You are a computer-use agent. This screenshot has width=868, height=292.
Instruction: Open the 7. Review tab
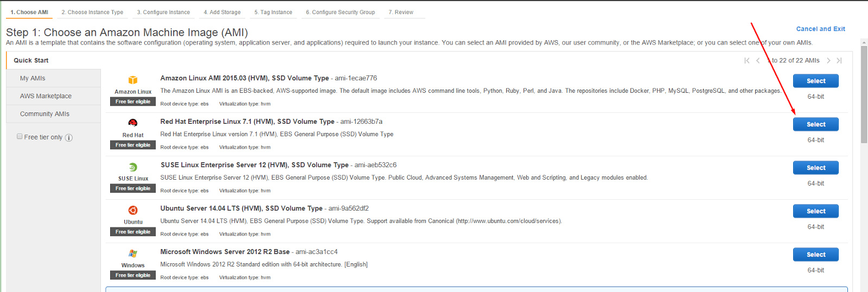pyautogui.click(x=401, y=12)
